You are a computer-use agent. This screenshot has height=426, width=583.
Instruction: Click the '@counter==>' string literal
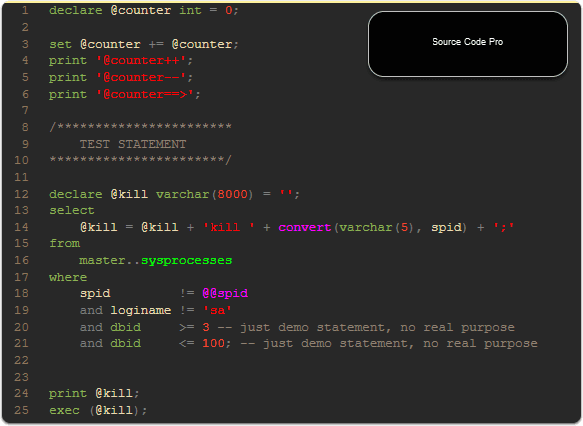coord(145,94)
